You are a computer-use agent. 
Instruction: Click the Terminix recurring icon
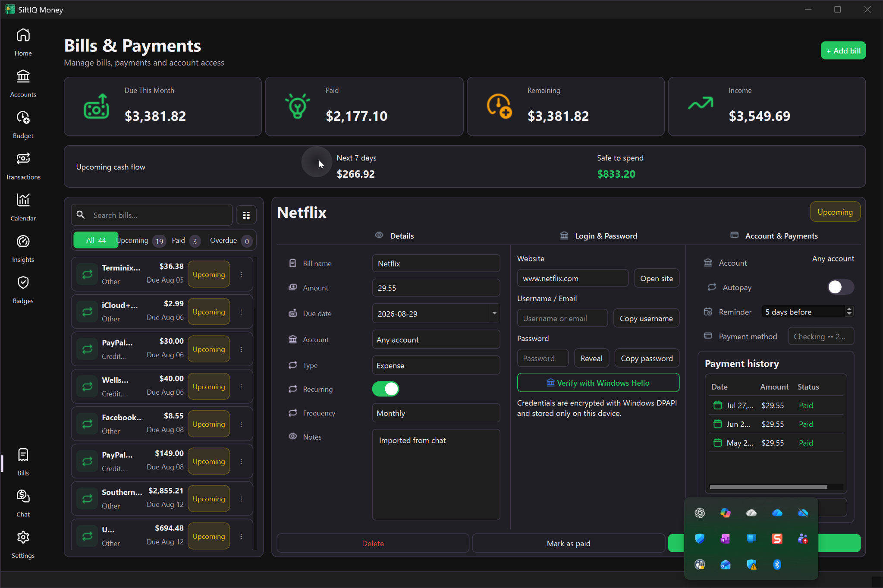87,274
